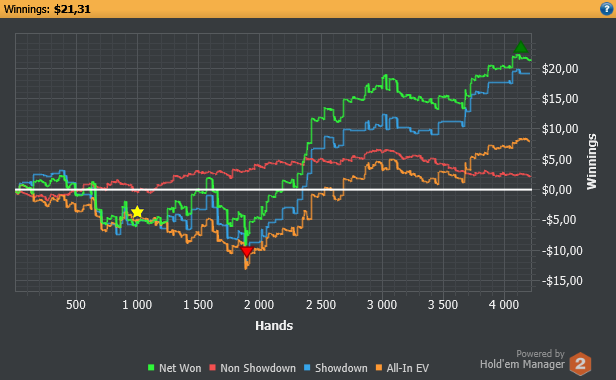Click the 3 000 hands x-axis label

pyautogui.click(x=382, y=305)
